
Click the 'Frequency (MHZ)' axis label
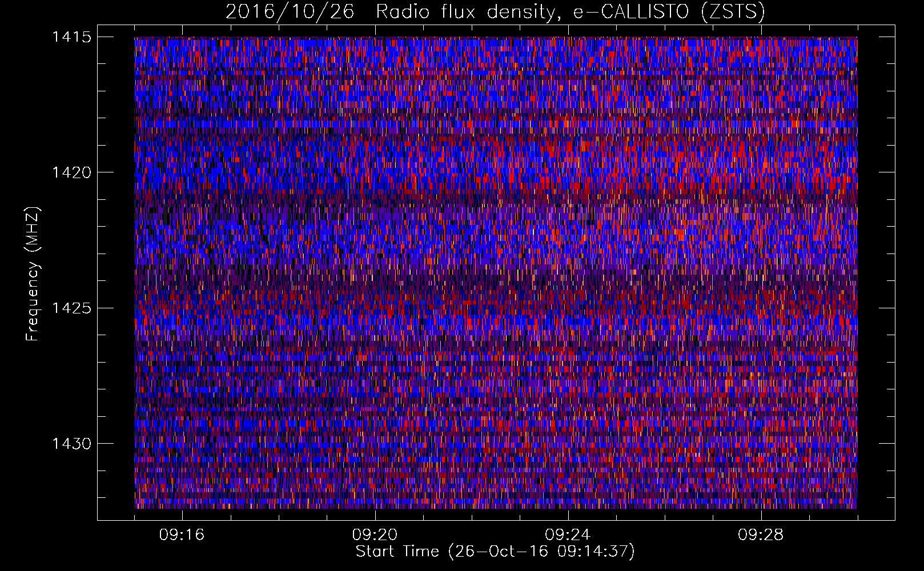[33, 274]
